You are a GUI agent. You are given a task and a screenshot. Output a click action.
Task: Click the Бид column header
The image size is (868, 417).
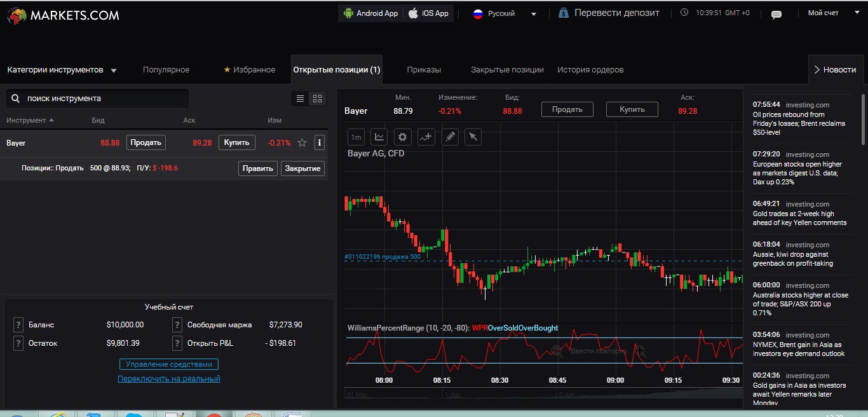tap(98, 120)
